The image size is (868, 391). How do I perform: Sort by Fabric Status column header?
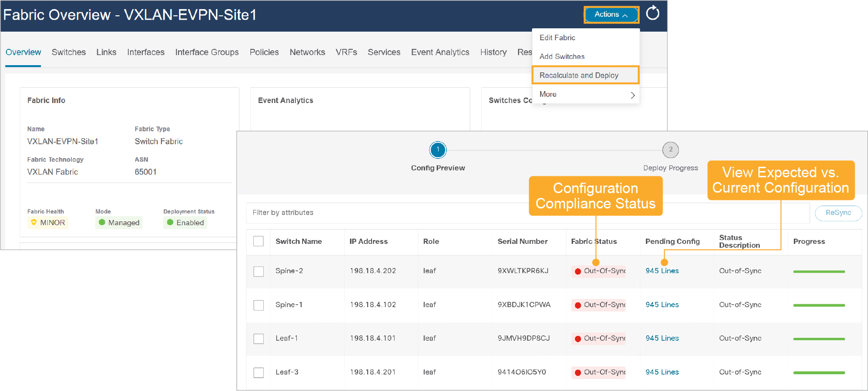pos(594,241)
